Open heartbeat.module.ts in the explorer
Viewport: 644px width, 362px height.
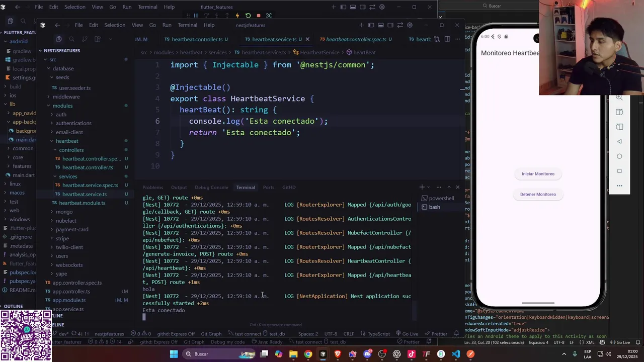78,203
